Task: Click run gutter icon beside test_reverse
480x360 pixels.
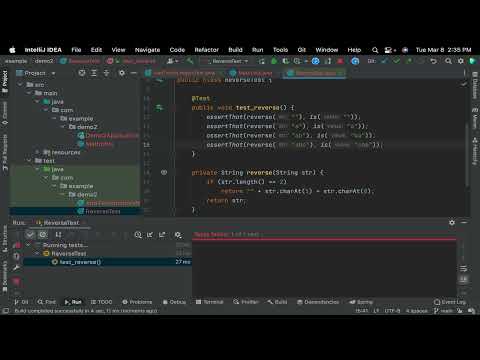Action: pos(160,107)
